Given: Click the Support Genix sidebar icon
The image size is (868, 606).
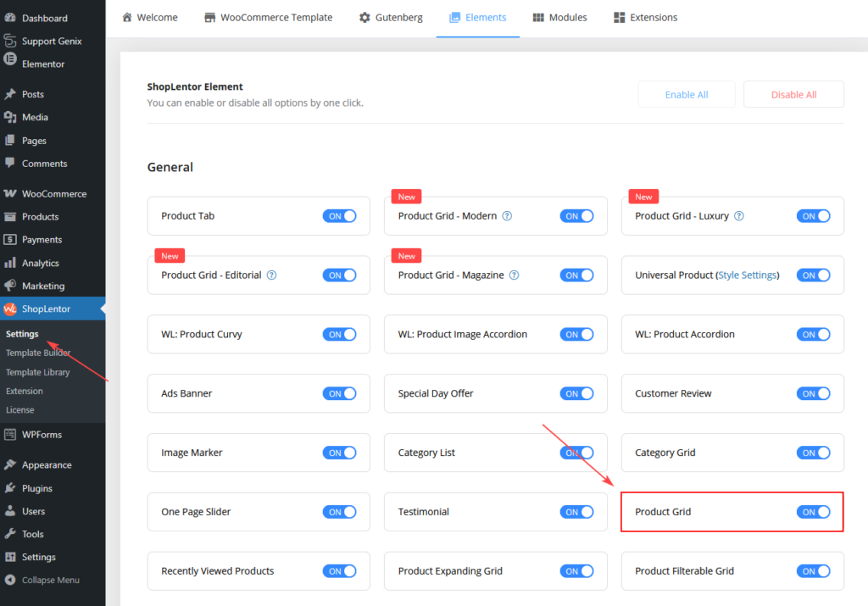Looking at the screenshot, I should click(x=12, y=39).
